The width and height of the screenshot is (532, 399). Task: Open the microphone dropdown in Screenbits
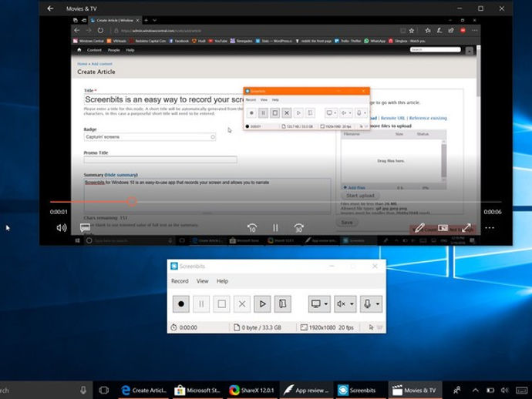pos(371,303)
